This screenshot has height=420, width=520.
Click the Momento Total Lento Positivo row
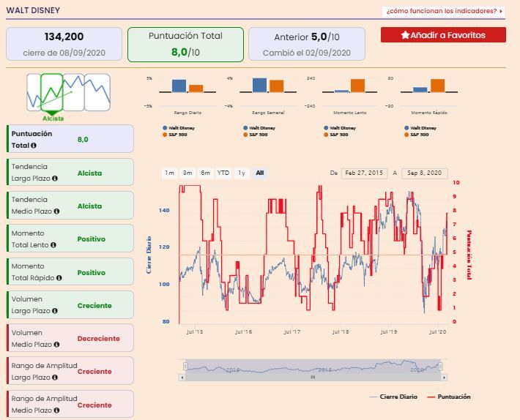[x=70, y=239]
